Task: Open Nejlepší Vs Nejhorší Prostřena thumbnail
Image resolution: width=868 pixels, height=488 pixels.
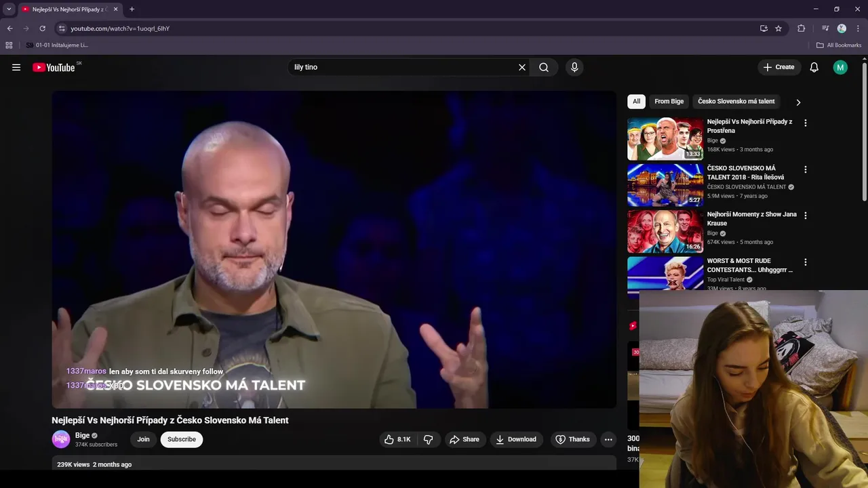Action: [x=665, y=139]
